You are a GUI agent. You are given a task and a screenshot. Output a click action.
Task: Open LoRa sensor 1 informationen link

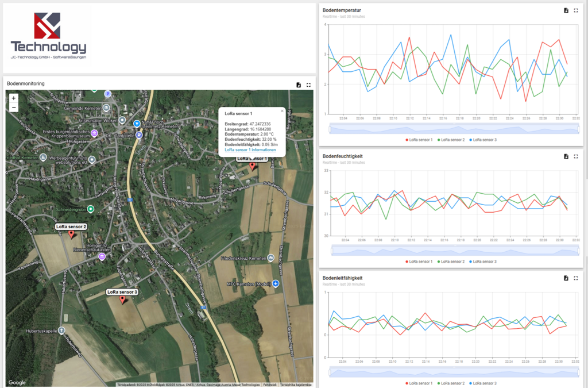point(250,150)
